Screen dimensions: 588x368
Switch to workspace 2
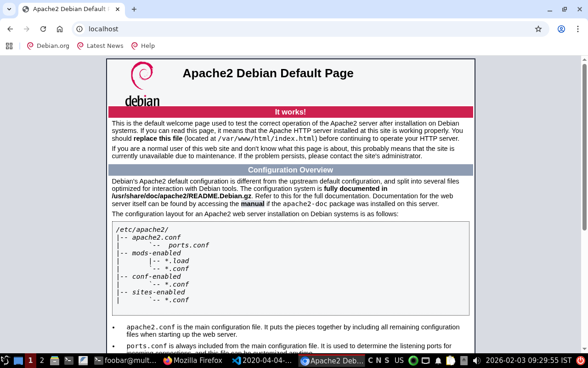tap(42, 361)
